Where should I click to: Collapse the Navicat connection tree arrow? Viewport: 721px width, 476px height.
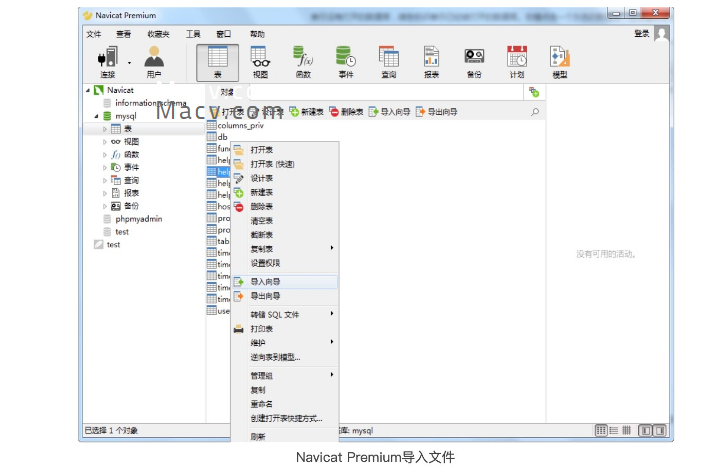coord(88,90)
